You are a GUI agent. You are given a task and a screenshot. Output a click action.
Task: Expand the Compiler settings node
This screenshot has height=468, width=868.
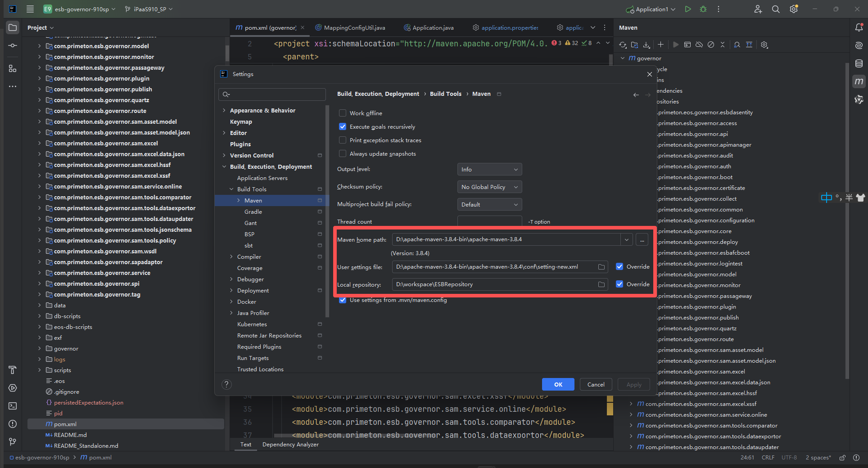(231, 256)
